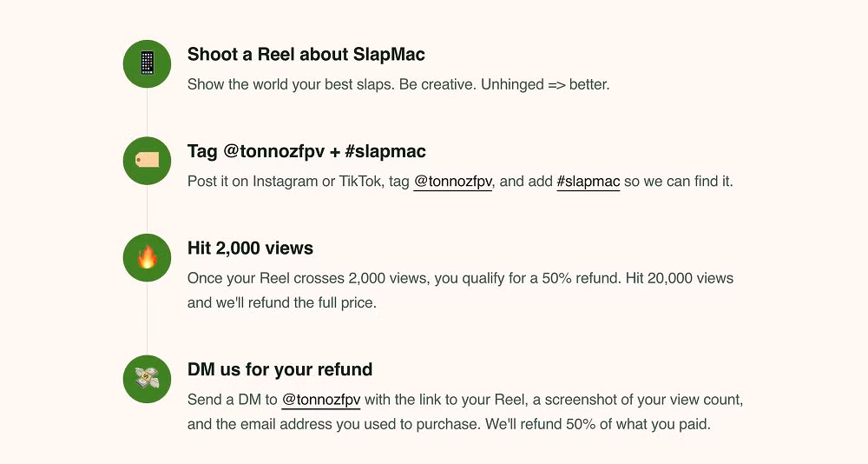Select the 'Hit 2,000 views' heading
The height and width of the screenshot is (464, 868).
(x=250, y=249)
